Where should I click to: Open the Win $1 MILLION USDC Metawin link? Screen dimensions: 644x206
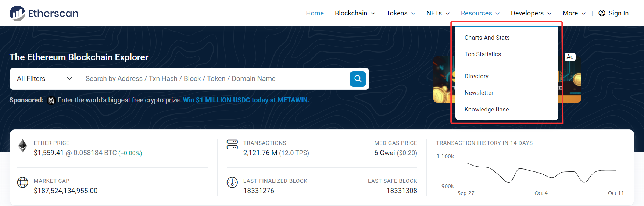tap(246, 100)
